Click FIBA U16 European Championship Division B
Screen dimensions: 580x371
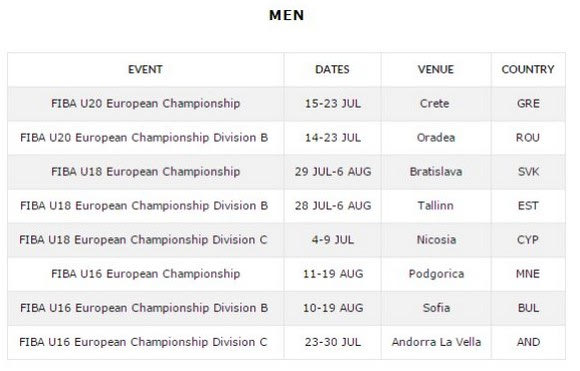(144, 308)
